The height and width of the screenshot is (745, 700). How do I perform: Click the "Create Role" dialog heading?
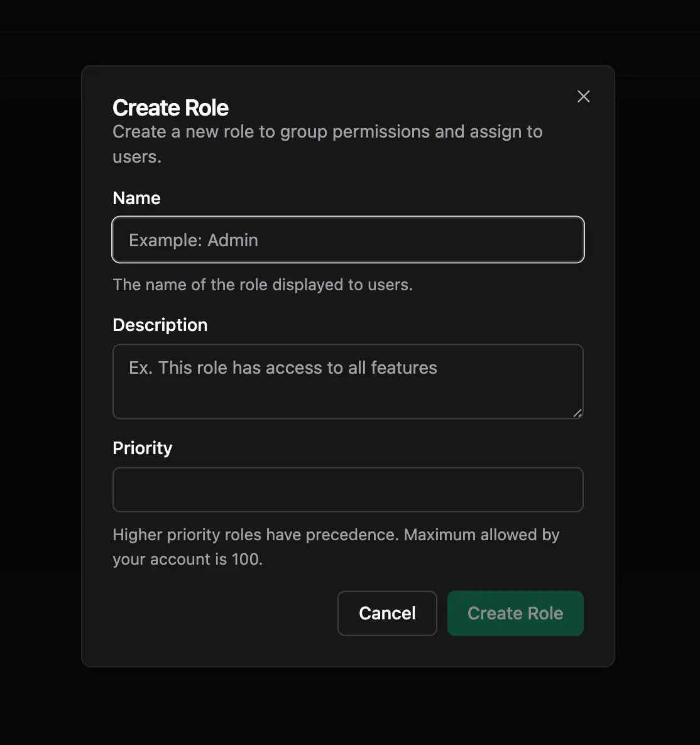coord(170,108)
